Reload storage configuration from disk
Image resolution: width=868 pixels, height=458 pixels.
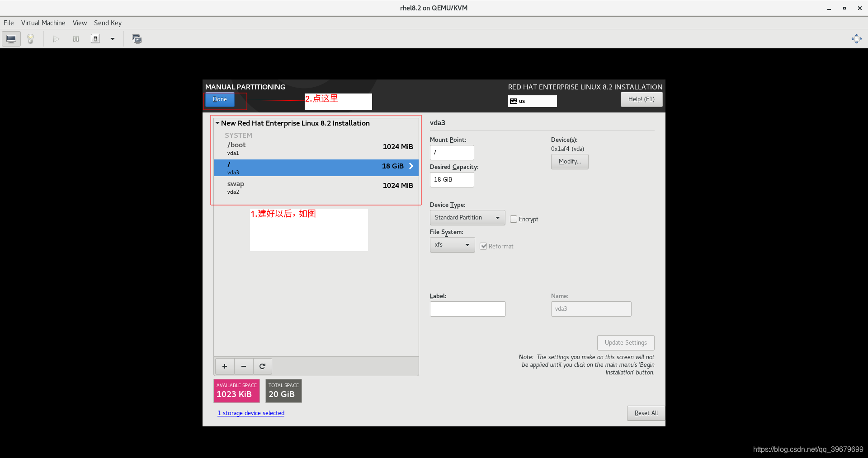click(x=263, y=366)
